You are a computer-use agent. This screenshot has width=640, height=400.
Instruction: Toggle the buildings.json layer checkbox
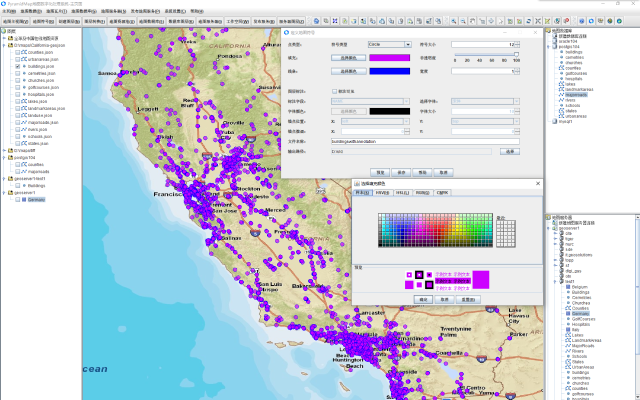(x=18, y=66)
